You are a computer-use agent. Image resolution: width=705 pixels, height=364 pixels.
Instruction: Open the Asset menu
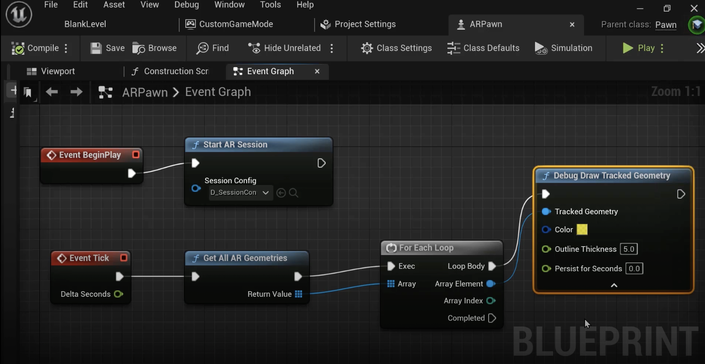114,5
